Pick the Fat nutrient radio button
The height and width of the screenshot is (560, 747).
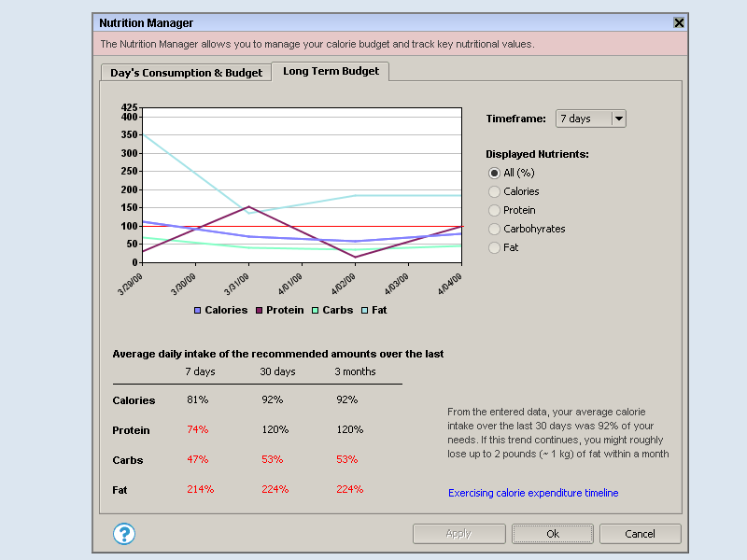coord(495,247)
